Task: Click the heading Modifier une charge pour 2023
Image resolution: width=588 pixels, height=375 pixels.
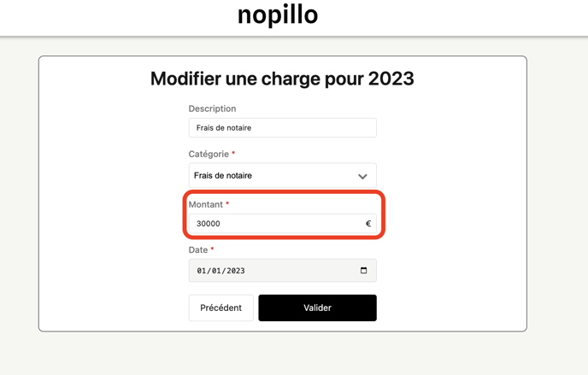Action: 282,79
